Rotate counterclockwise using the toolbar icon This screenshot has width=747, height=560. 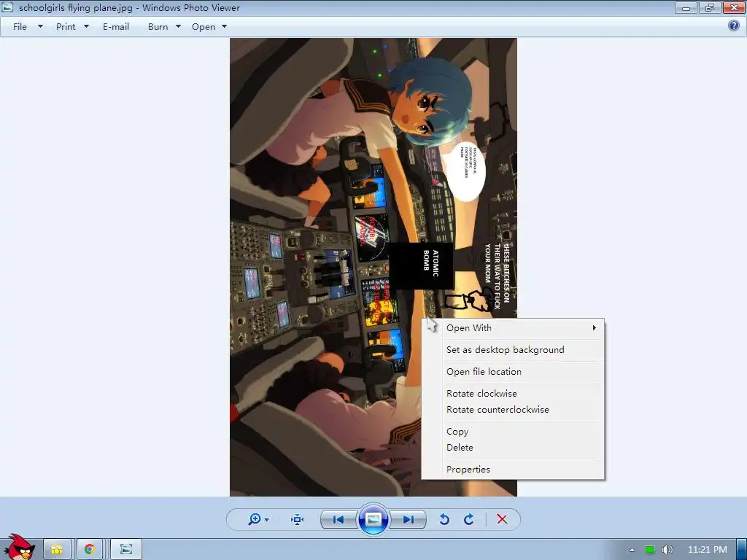(444, 519)
